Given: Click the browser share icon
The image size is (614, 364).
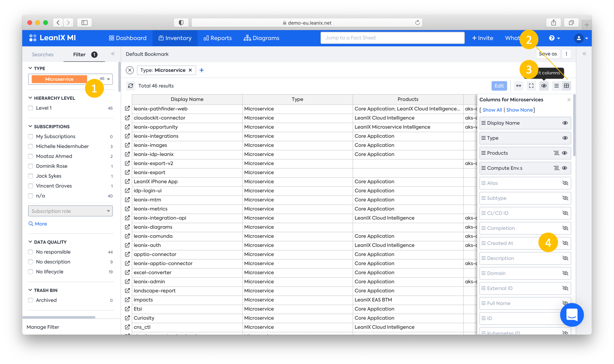Looking at the screenshot, I should click(x=554, y=23).
